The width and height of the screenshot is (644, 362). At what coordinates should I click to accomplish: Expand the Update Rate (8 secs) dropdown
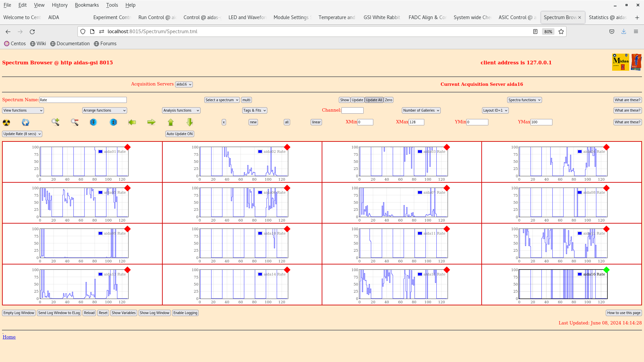tap(22, 134)
